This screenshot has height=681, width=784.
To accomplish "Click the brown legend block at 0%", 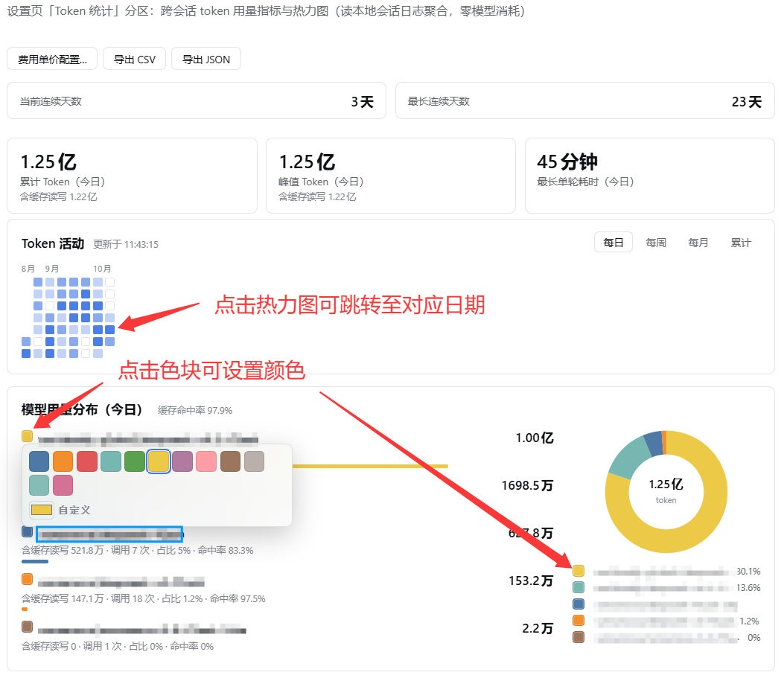I will [x=579, y=637].
